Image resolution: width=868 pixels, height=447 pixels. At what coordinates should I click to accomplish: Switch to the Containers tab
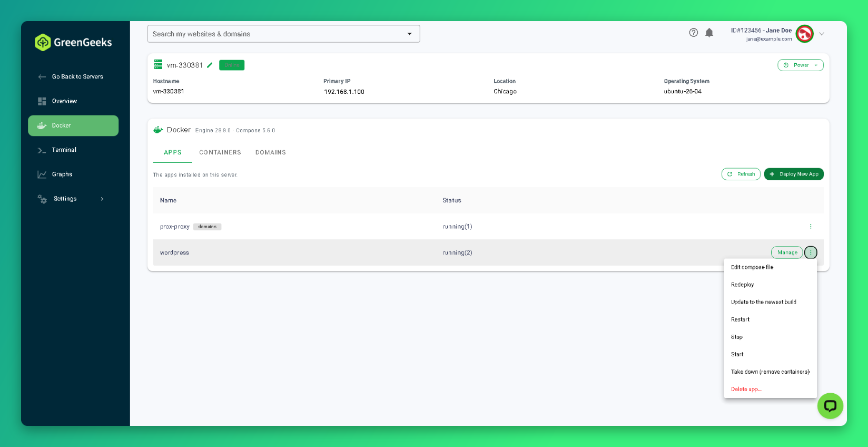pos(220,152)
